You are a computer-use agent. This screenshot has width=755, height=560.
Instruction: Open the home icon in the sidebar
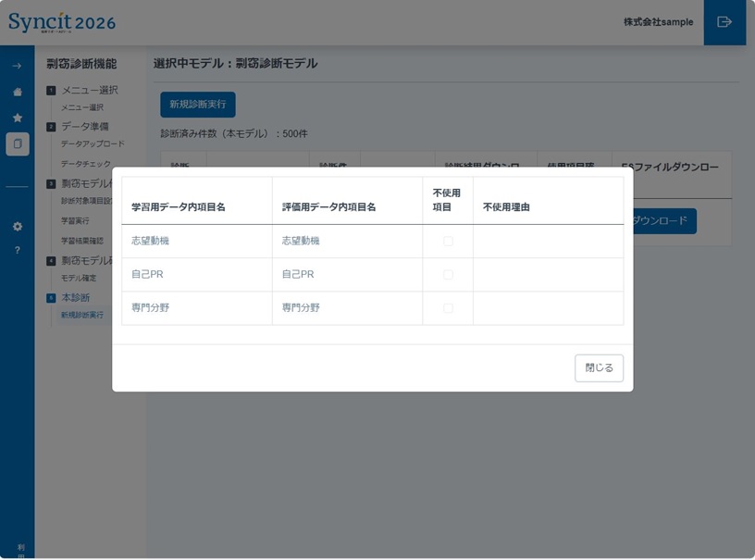[17, 92]
